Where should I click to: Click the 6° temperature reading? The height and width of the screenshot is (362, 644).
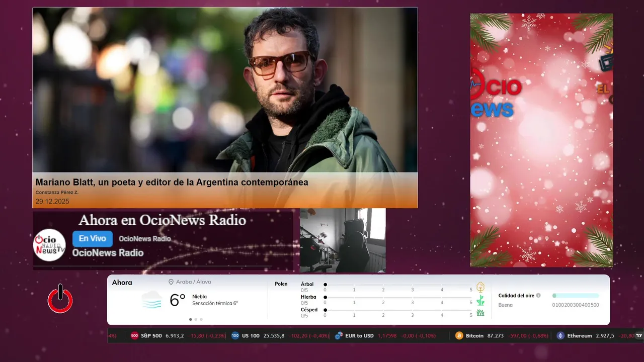pos(178,300)
